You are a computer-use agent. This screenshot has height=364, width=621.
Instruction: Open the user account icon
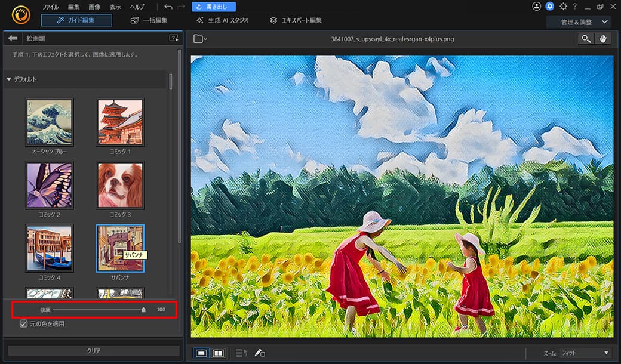pyautogui.click(x=536, y=7)
